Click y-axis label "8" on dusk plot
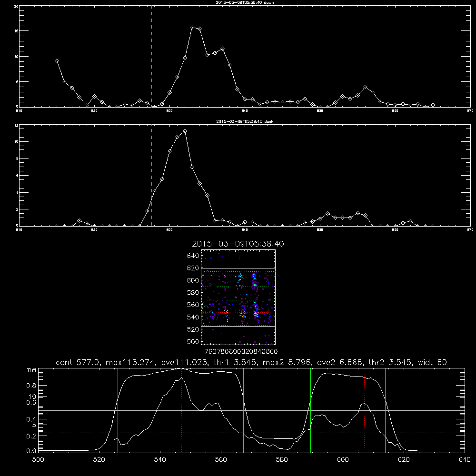Viewport: 476px width, 476px height. (17, 159)
